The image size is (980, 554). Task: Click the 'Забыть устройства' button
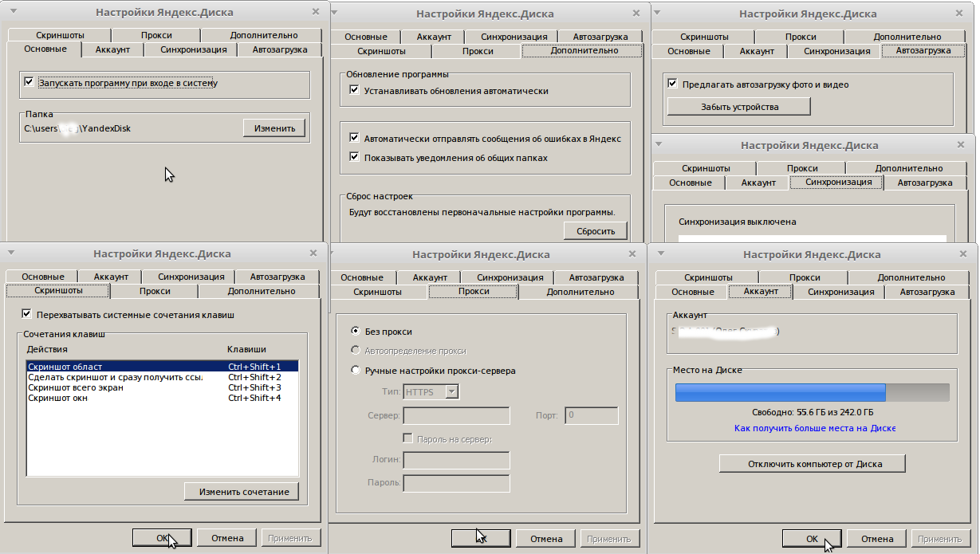point(739,106)
